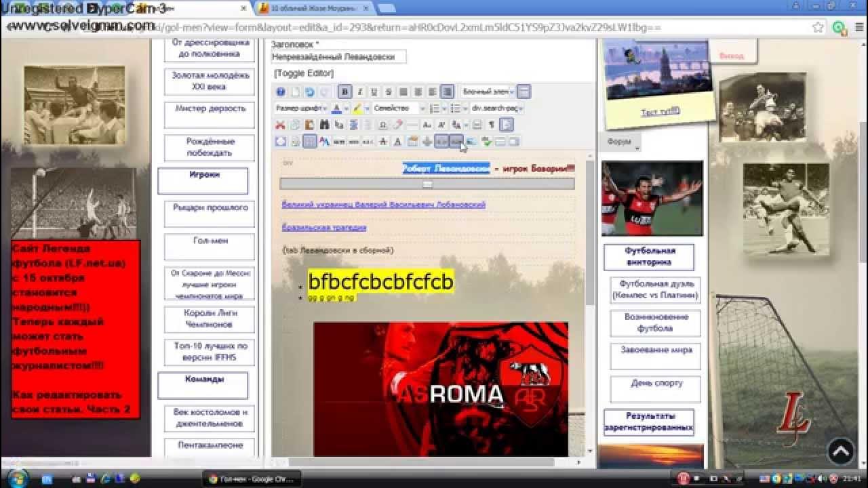
Task: Toggle fullscreen editor mode
Action: pyautogui.click(x=281, y=142)
